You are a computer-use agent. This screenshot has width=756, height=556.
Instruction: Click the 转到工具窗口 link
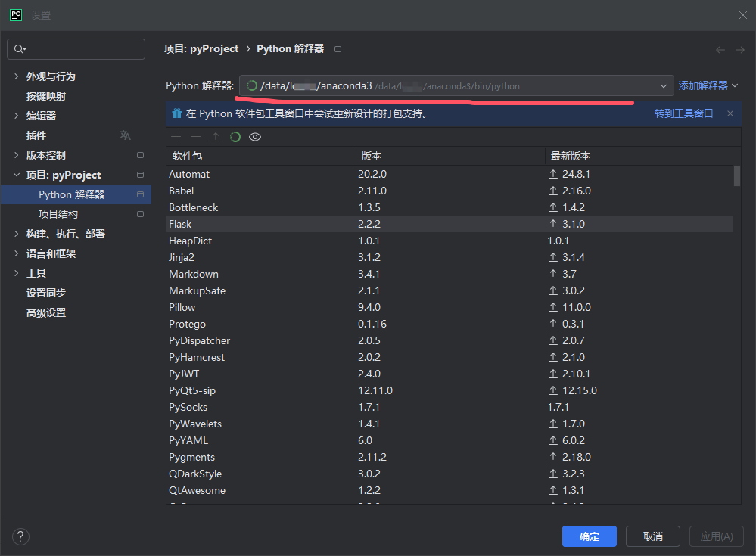click(683, 113)
